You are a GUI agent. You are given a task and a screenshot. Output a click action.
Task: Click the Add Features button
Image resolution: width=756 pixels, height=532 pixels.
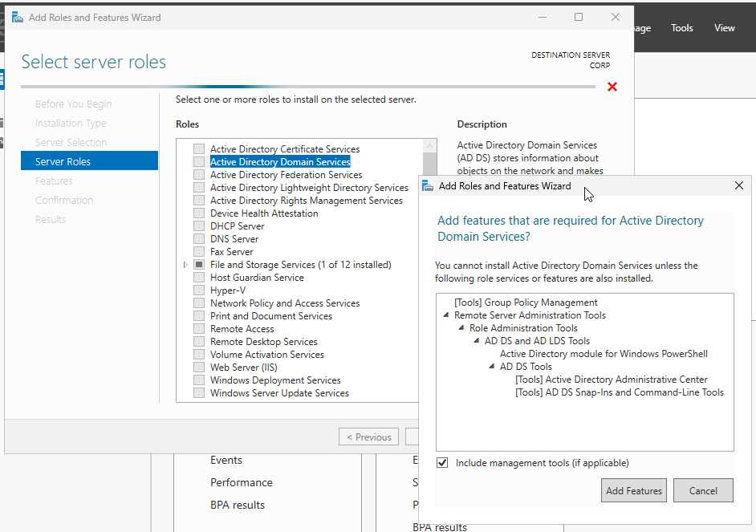(x=633, y=490)
